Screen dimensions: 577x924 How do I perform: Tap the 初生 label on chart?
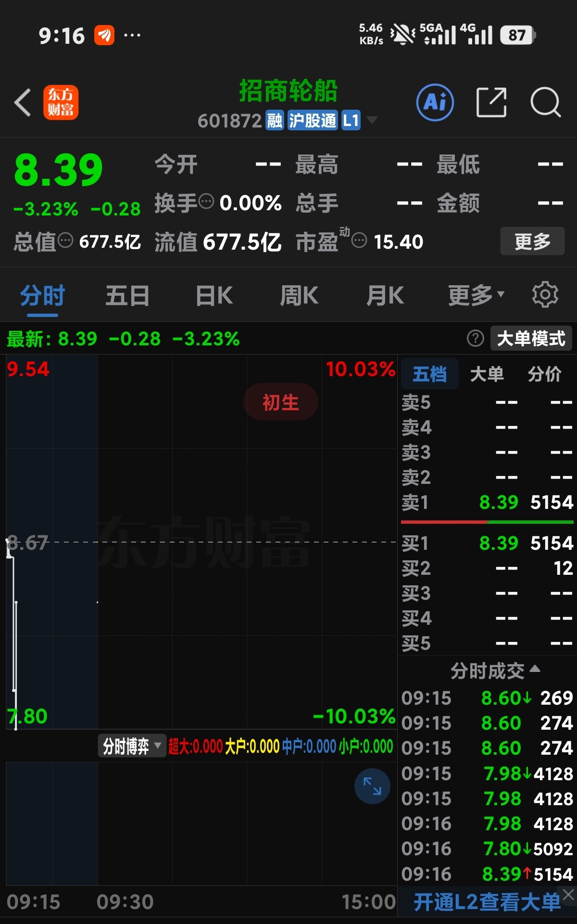(x=281, y=402)
